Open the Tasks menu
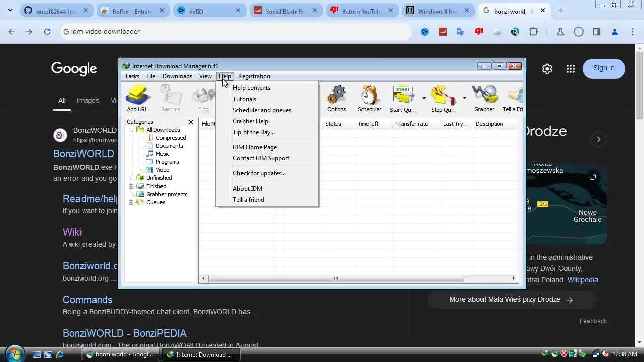Screen dimensions: 644x362 pos(132,76)
